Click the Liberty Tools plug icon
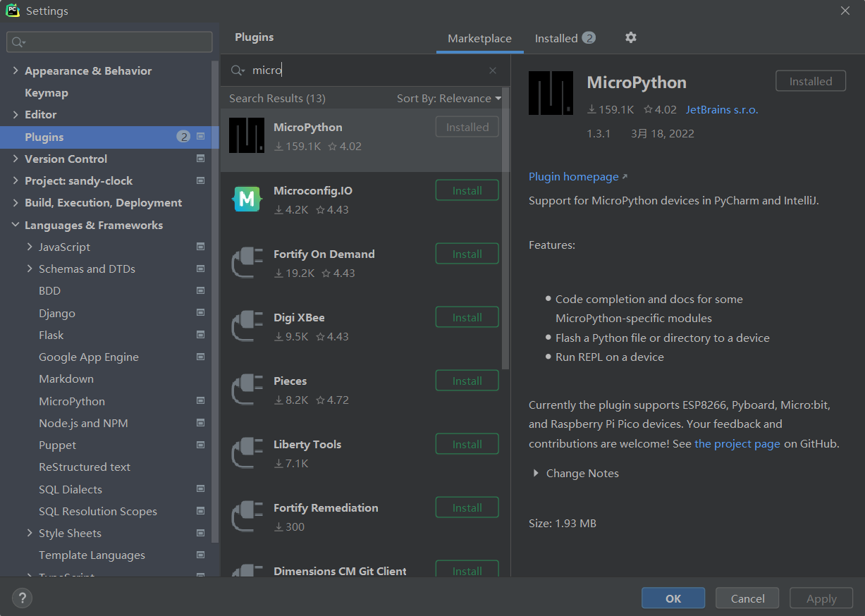The width and height of the screenshot is (865, 616). (x=247, y=453)
